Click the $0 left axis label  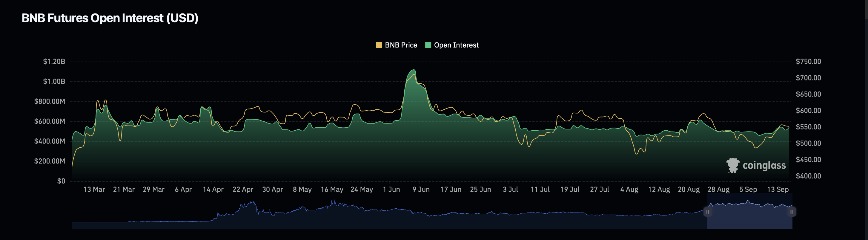pos(61,181)
